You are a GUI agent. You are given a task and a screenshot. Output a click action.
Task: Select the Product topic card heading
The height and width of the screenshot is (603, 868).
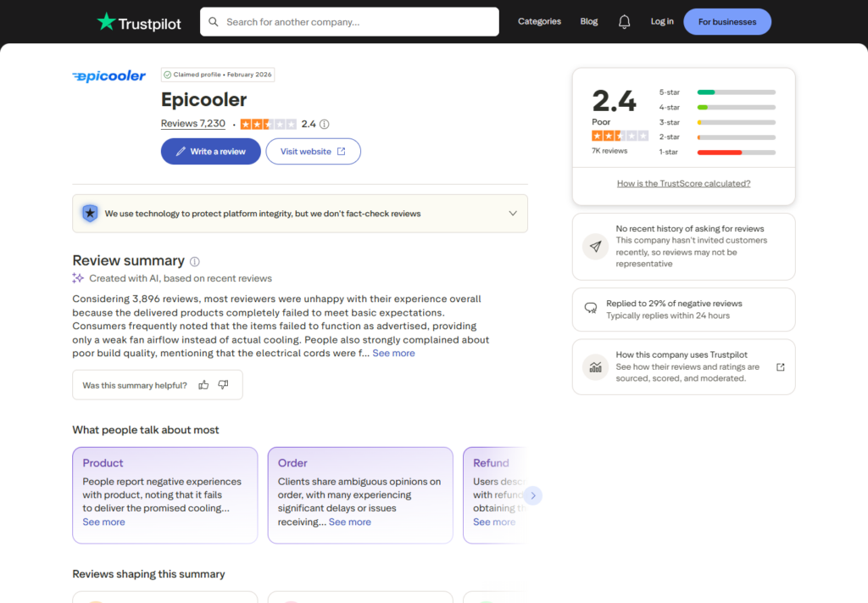[103, 463]
